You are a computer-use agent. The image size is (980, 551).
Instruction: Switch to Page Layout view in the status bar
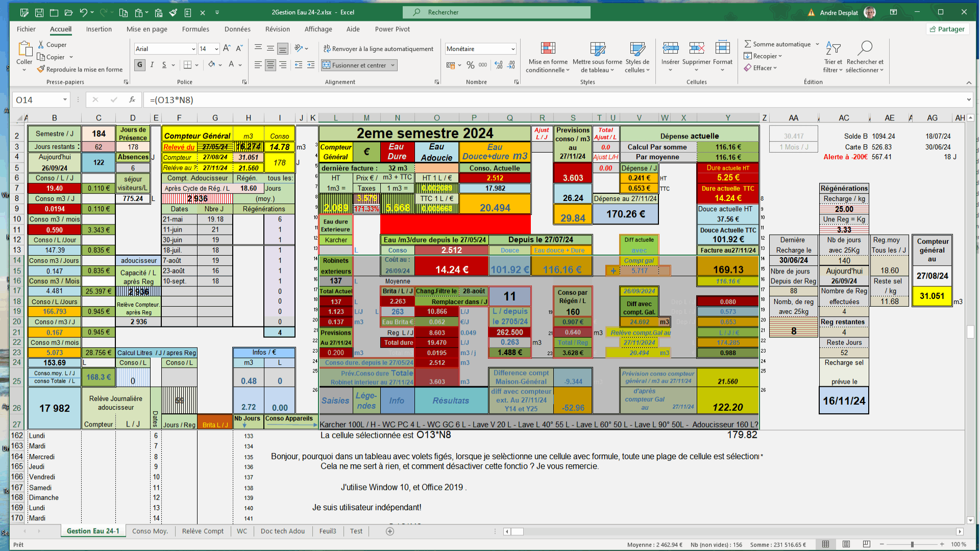pos(846,544)
